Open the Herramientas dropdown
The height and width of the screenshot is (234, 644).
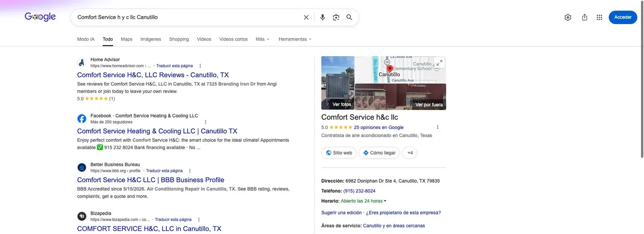click(x=295, y=39)
